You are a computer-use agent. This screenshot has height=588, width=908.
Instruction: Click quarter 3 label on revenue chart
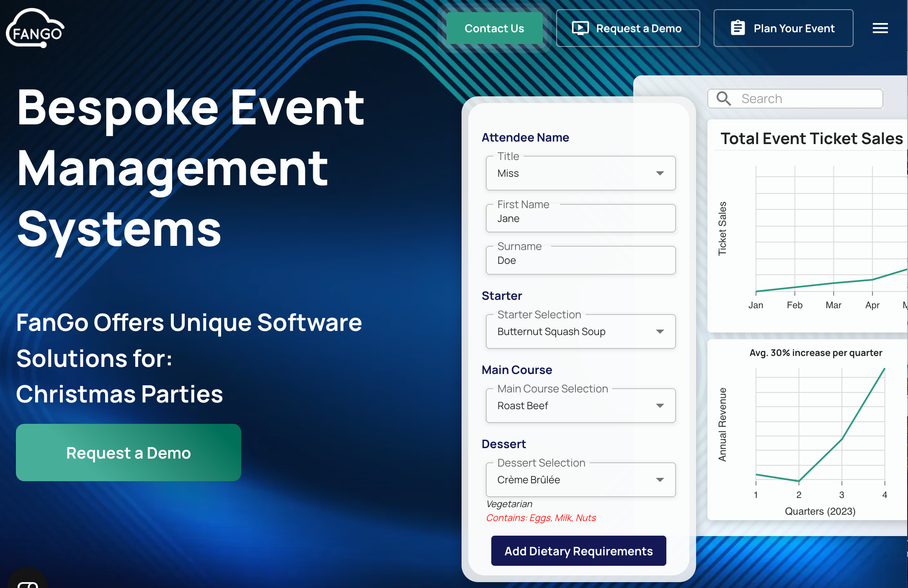[x=841, y=495]
